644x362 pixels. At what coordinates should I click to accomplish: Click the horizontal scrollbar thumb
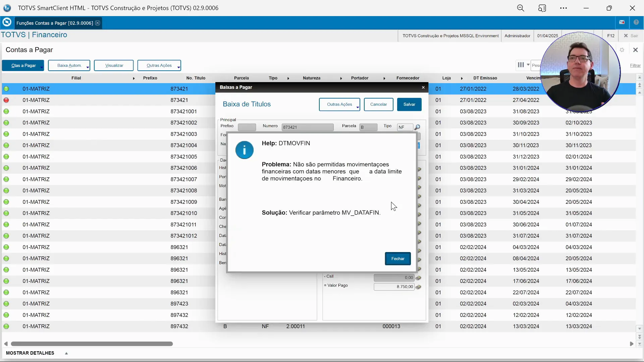tap(92, 344)
